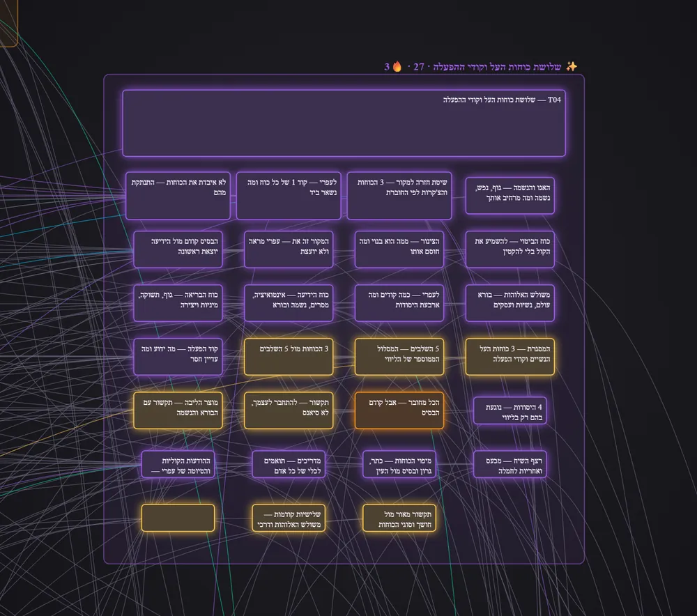
Task: Select the yellow card 'מוצר הליבה — תקשור עם הבורא'
Action: (x=178, y=410)
